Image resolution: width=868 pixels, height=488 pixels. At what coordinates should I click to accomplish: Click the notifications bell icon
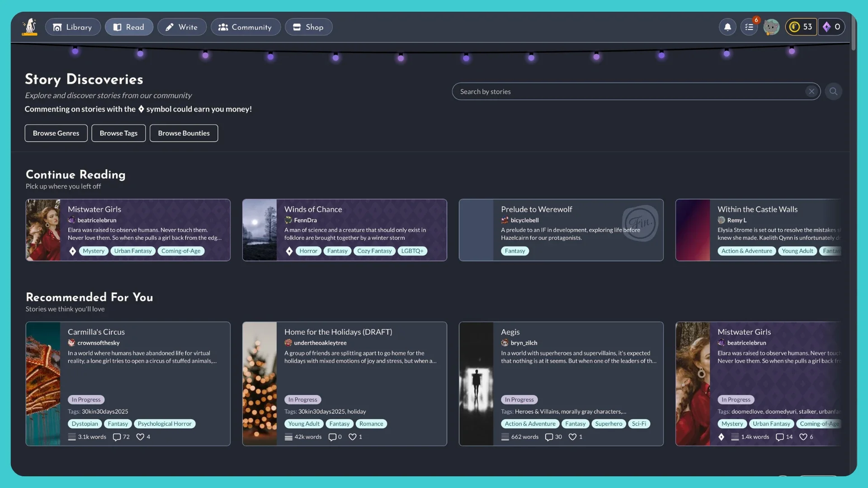[727, 27]
